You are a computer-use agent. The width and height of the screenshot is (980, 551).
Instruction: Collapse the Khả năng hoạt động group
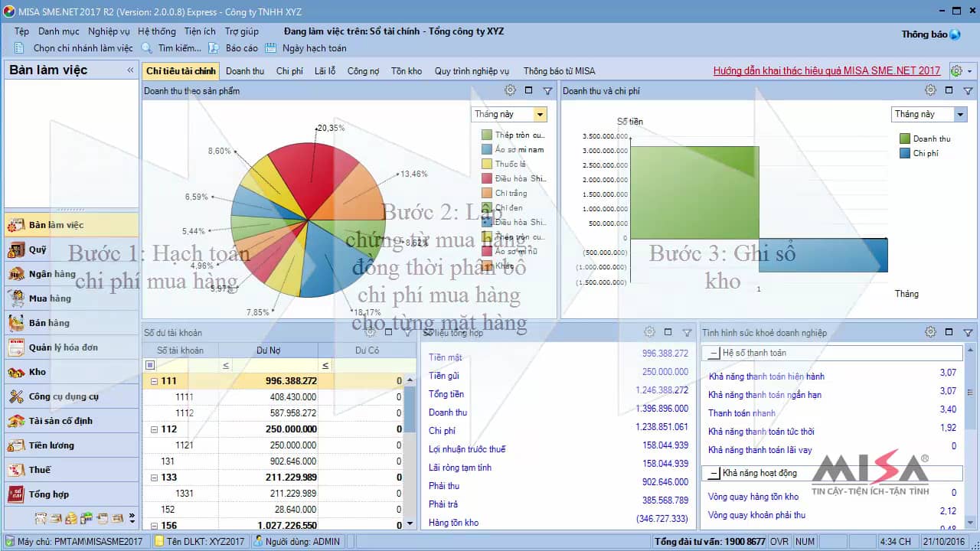(714, 473)
